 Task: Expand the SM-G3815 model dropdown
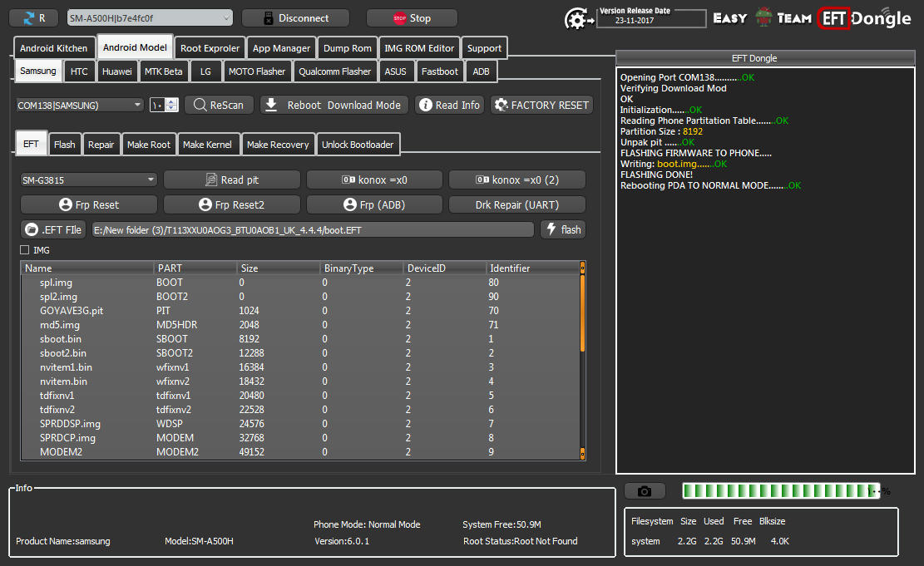88,180
